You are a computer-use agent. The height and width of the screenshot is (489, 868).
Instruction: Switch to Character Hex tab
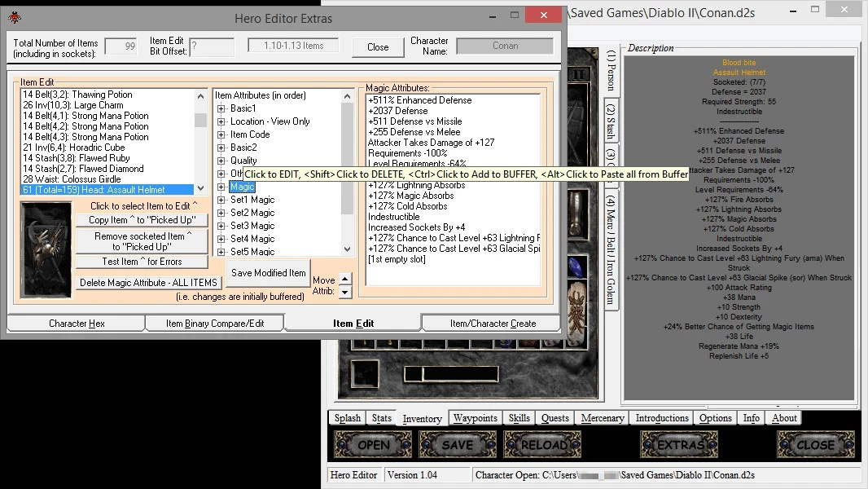[77, 324]
